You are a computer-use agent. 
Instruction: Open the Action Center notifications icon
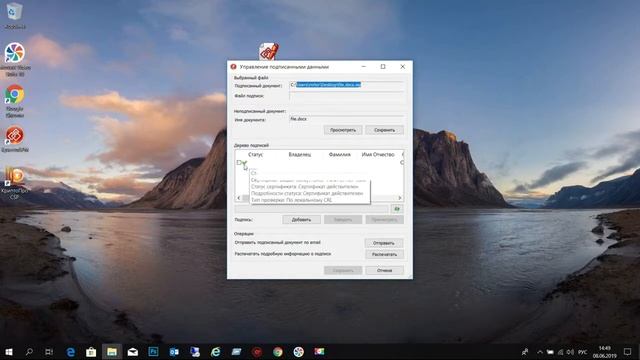[x=628, y=352]
